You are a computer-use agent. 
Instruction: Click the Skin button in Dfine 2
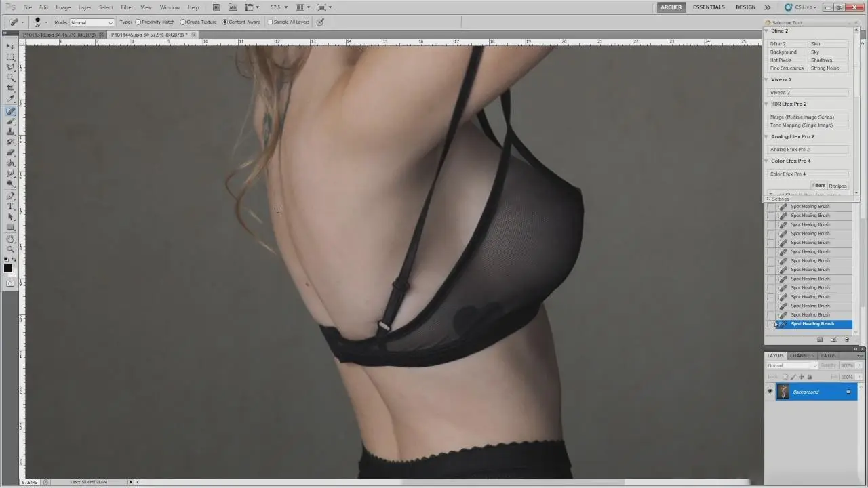[829, 44]
